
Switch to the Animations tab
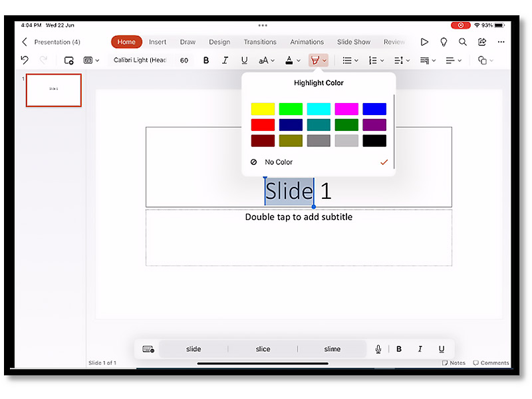(307, 42)
